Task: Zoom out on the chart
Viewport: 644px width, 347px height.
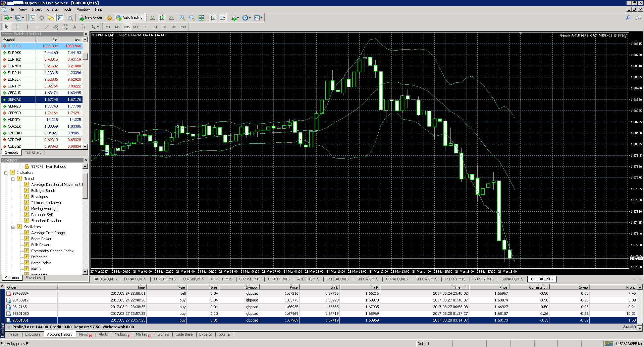Action: click(192, 18)
